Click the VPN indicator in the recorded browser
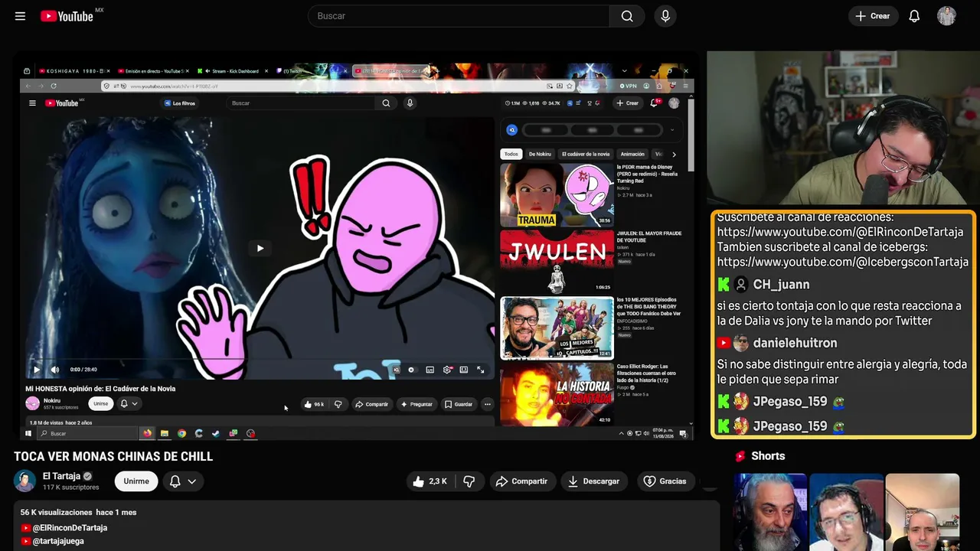This screenshot has width=980, height=551. pos(629,86)
